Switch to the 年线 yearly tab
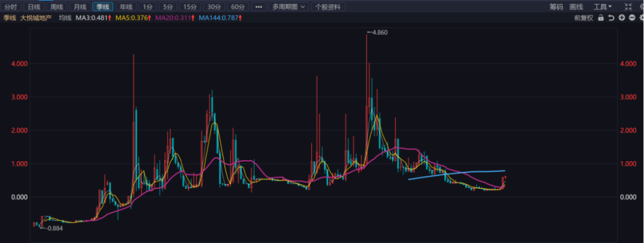The width and height of the screenshot is (644, 243). [x=126, y=7]
